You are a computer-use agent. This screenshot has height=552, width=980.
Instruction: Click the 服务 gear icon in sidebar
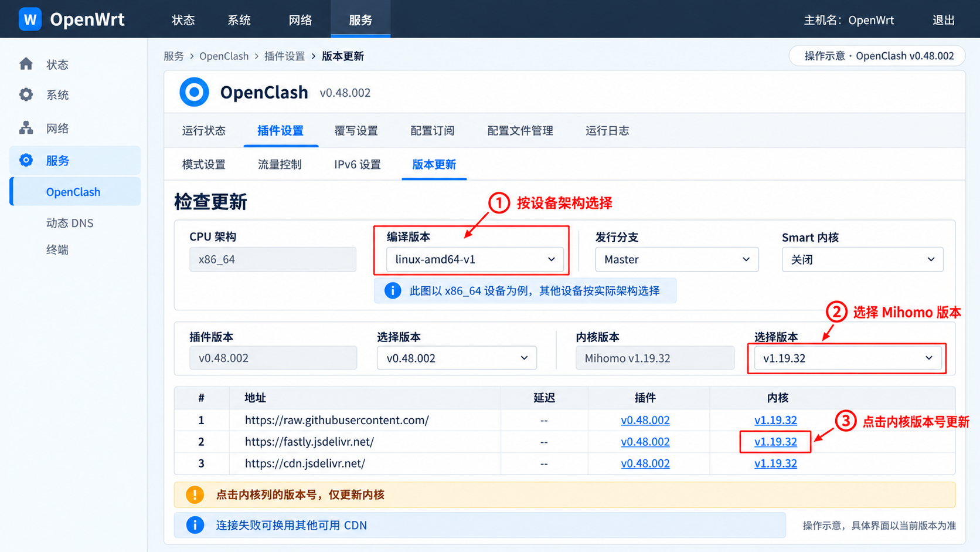(26, 160)
